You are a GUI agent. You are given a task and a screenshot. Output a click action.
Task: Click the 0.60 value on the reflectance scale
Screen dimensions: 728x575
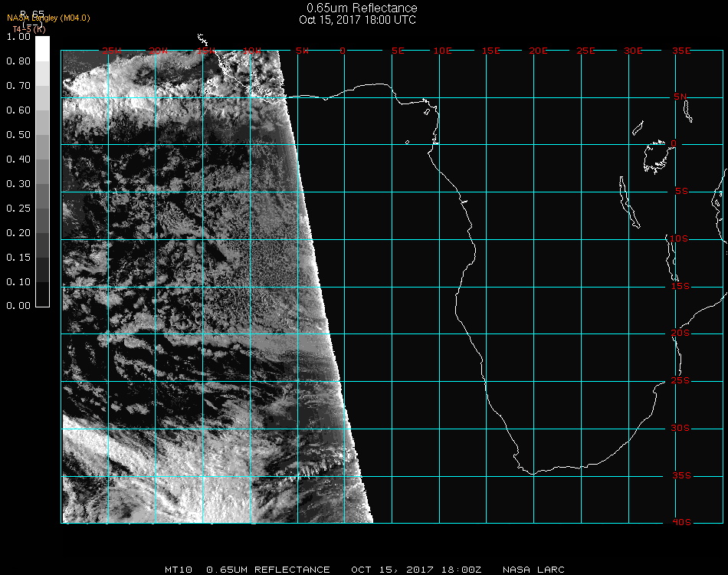[18, 110]
